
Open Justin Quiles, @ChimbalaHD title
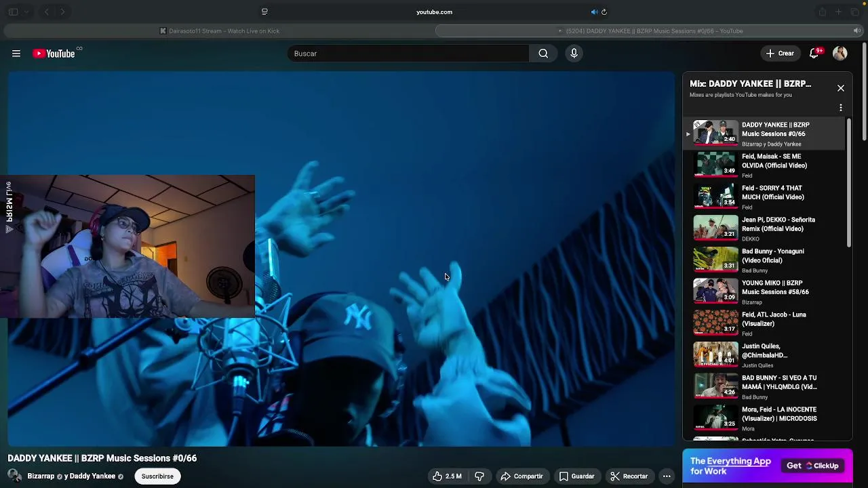coord(765,350)
